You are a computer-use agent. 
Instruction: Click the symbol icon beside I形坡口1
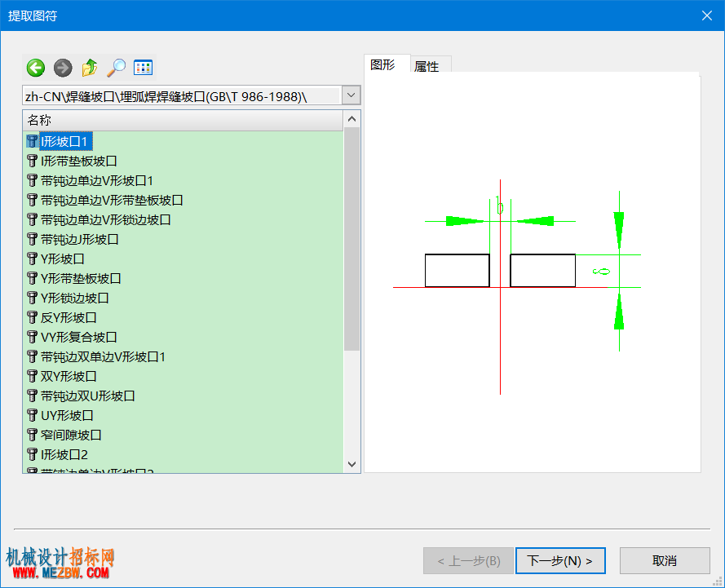[x=32, y=141]
